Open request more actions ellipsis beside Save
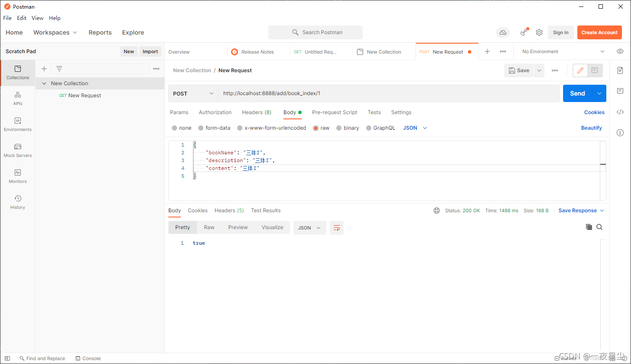The width and height of the screenshot is (631, 364). coord(555,70)
